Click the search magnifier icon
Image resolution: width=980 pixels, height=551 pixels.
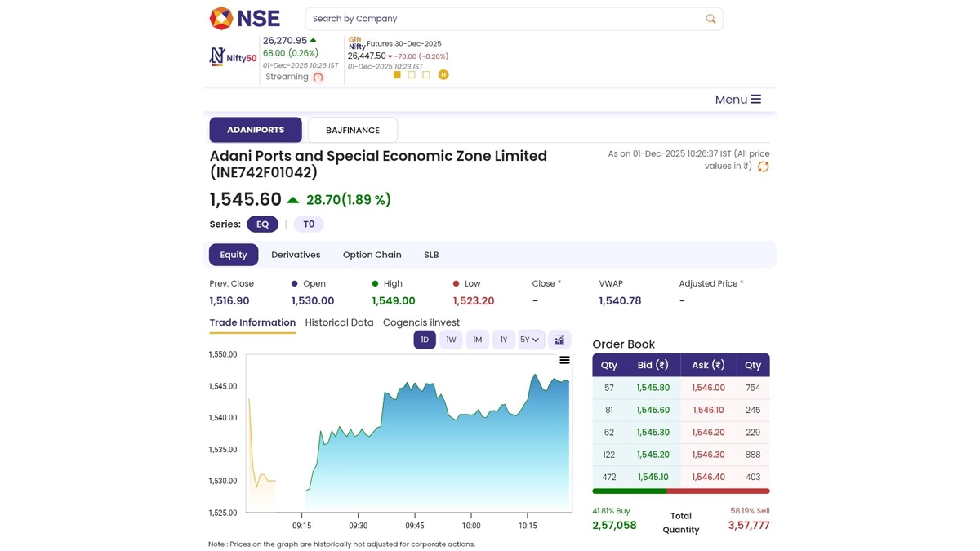click(710, 19)
